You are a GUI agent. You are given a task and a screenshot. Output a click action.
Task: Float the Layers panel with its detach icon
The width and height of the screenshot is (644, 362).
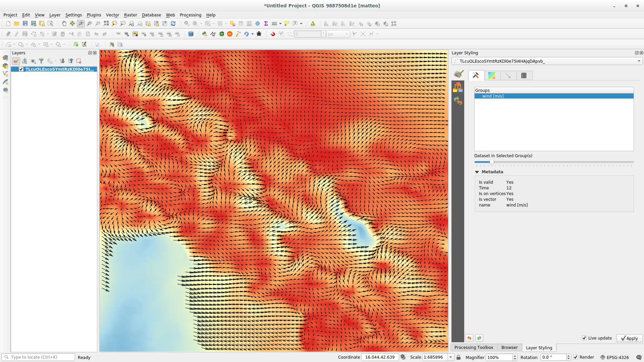pos(90,53)
